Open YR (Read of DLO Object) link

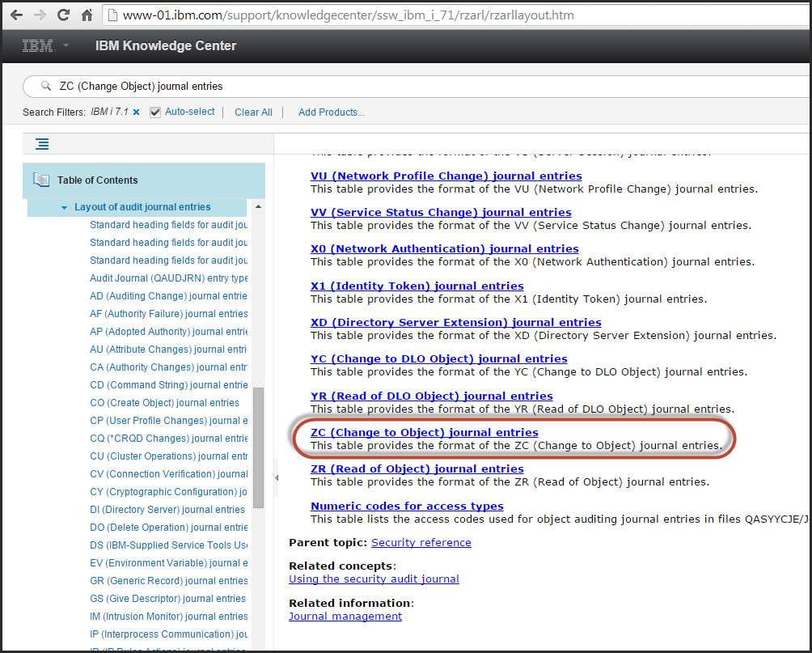click(432, 396)
